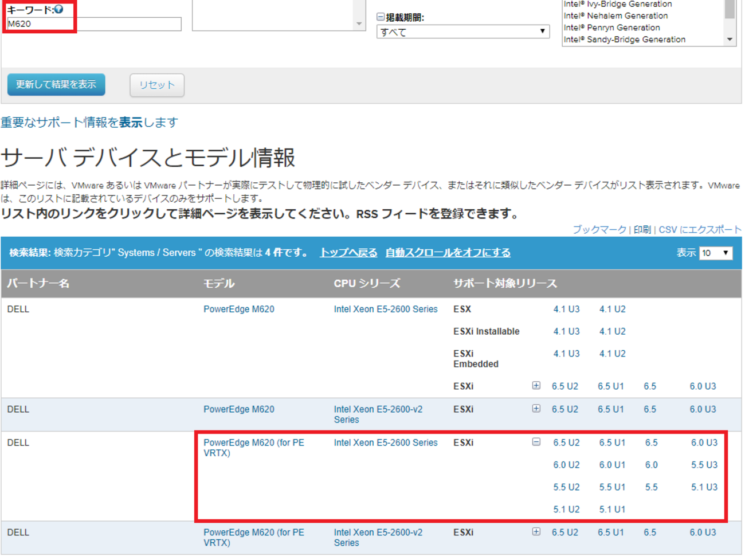
Task: Click the トップへ戻る link
Action: coord(348,252)
